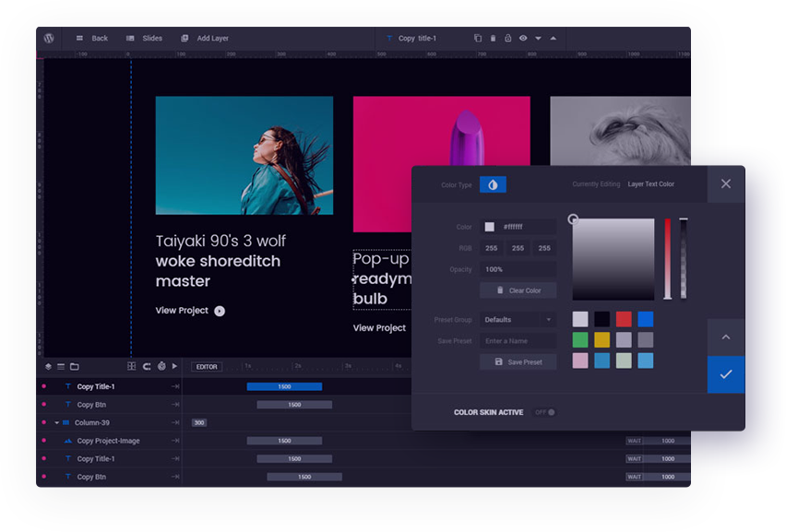Viewport: 786px width, 532px height.
Task: Play the timeline animation preview
Action: coord(174,366)
